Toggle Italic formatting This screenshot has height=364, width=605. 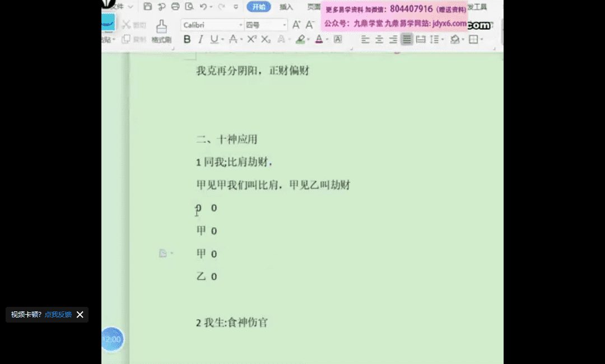(201, 39)
